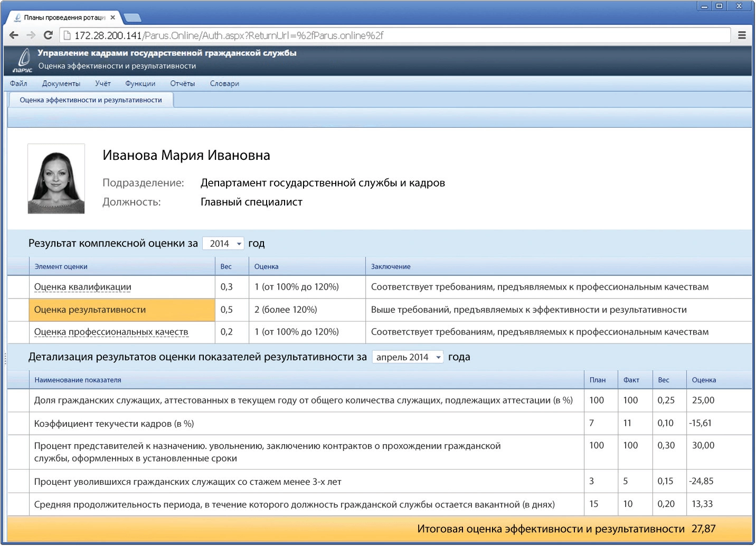
Task: Open a new browser tab
Action: [132, 18]
